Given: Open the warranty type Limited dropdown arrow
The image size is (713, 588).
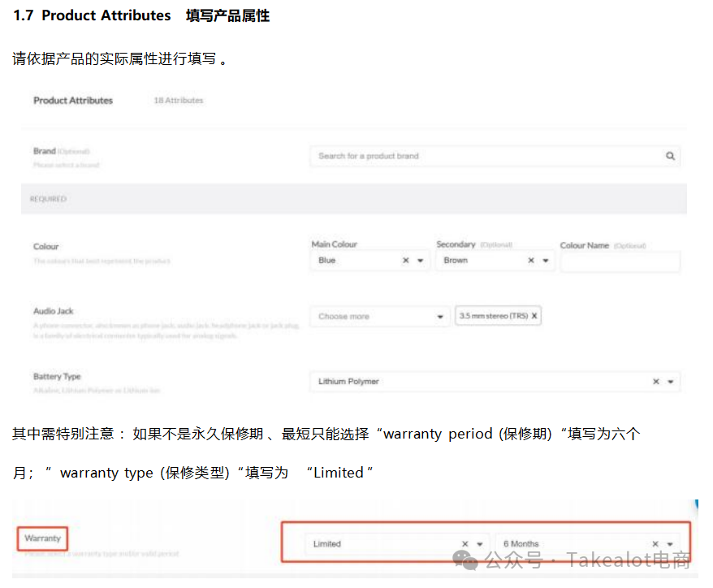Looking at the screenshot, I should (480, 544).
